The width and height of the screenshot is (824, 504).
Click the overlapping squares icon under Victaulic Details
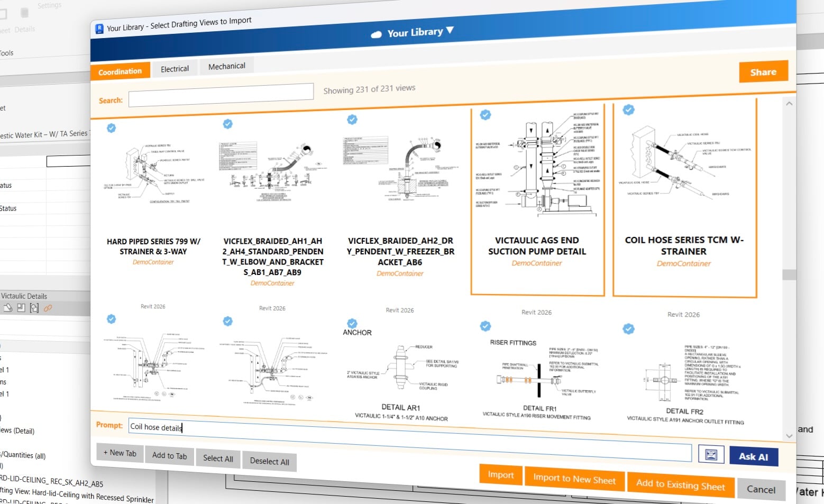coord(21,308)
